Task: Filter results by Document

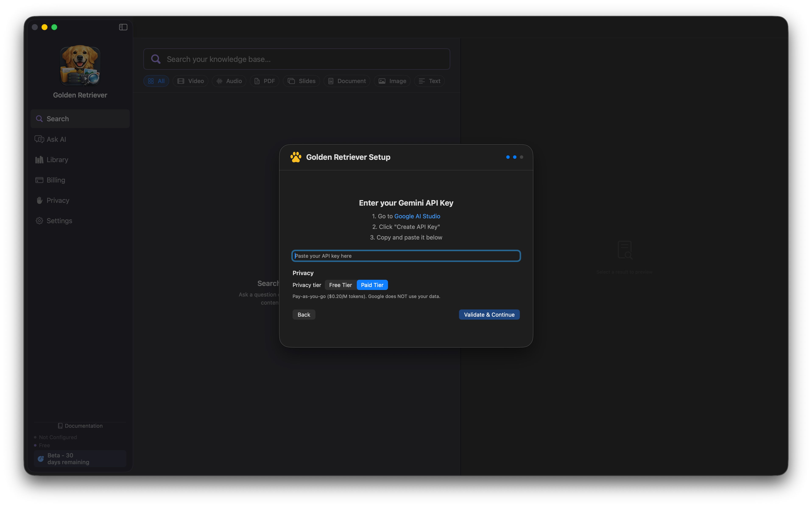Action: click(x=347, y=81)
